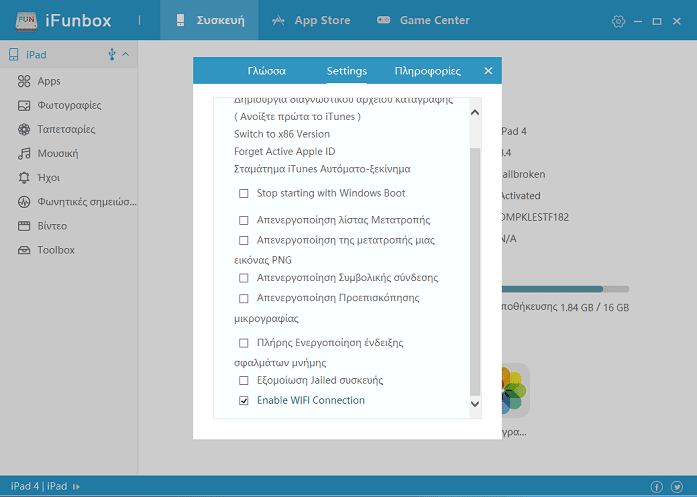Open main settings gear icon
Screen dimensions: 697x497
tap(618, 21)
